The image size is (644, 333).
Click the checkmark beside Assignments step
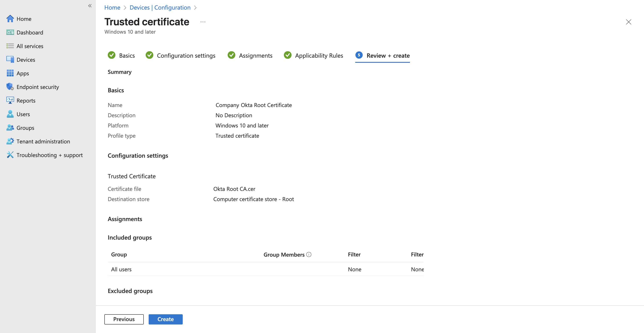[x=231, y=55]
